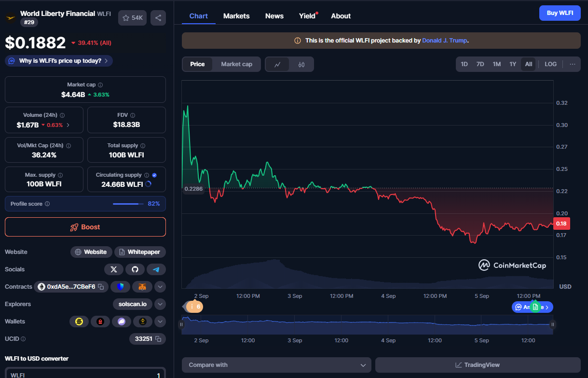588x378 pixels.
Task: Show Market cap info tooltip icon
Action: (x=100, y=85)
